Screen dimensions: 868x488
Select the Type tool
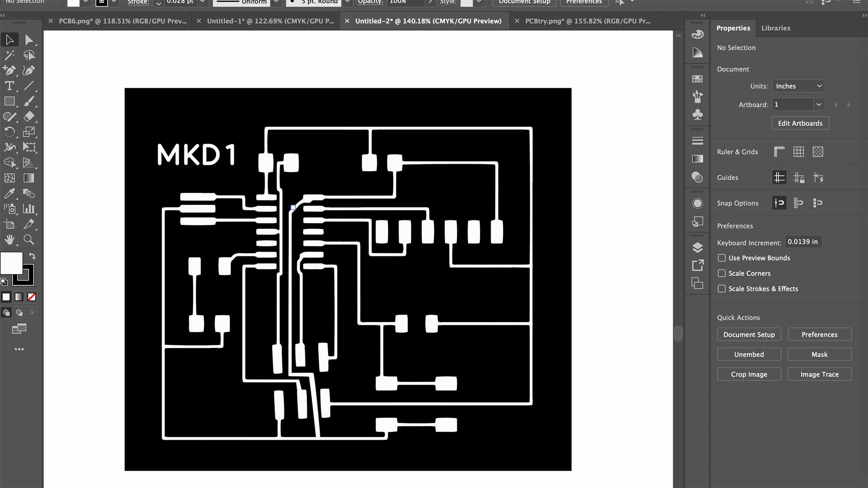click(9, 86)
